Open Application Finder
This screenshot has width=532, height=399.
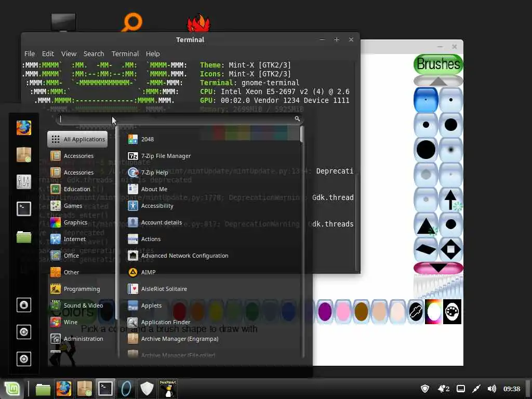click(x=159, y=322)
